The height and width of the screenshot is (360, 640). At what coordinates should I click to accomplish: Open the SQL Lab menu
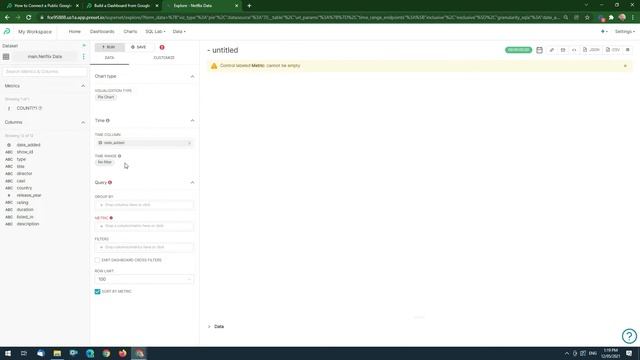155,31
